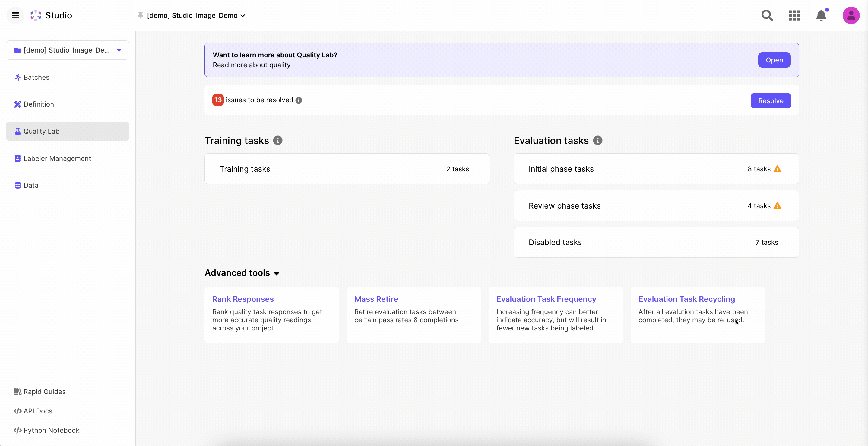This screenshot has width=868, height=446.
Task: Click the info icon beside Evaluation tasks heading
Action: pyautogui.click(x=598, y=141)
